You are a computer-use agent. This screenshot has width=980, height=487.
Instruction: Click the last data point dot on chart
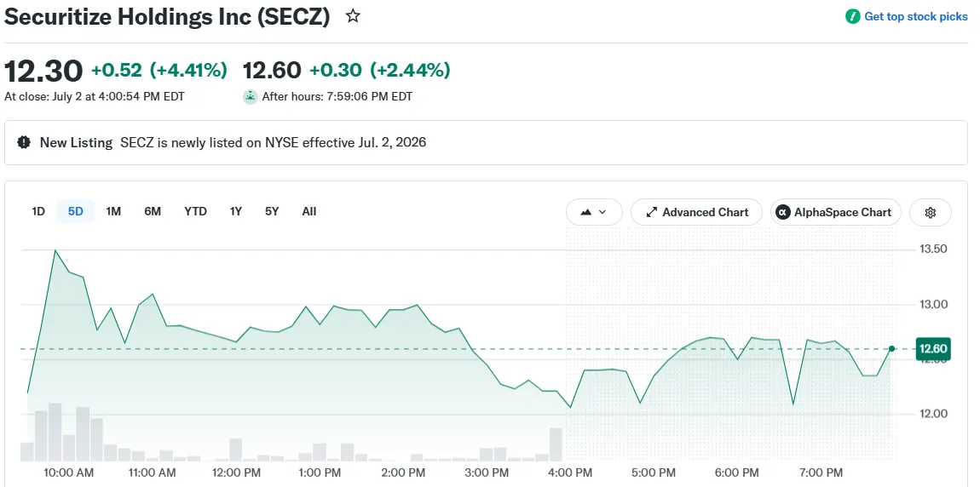point(892,349)
